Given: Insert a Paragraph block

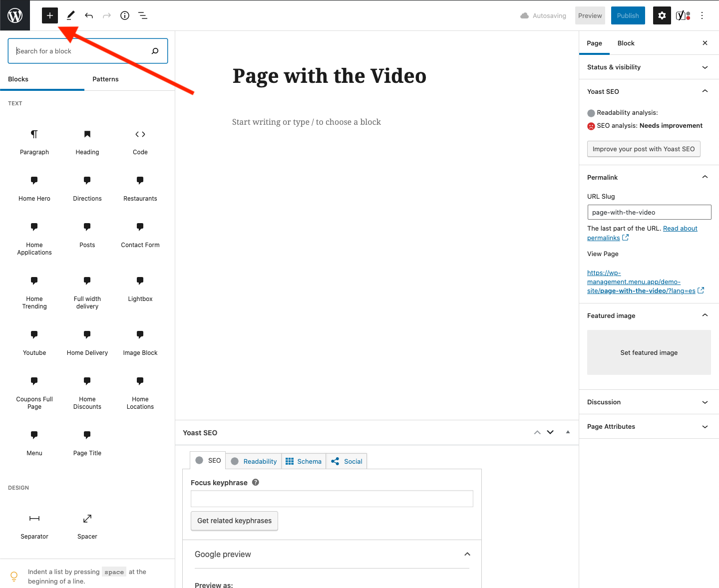Looking at the screenshot, I should click(x=34, y=142).
